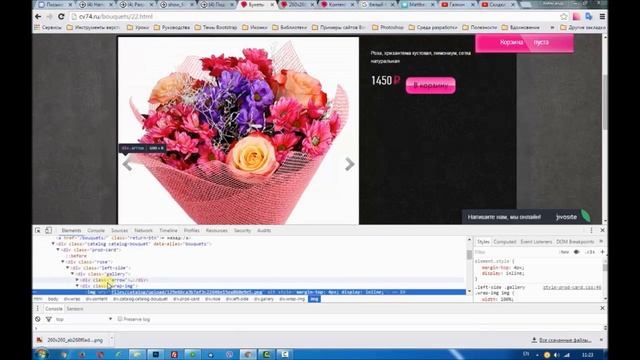Open the Sources tab in DevTools
640x360 pixels.
coord(120,231)
